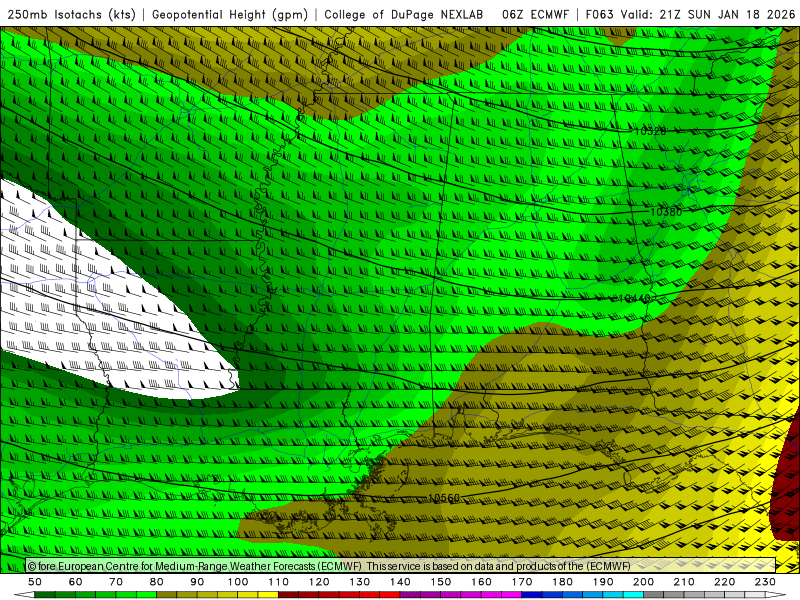Click the yellow swatch left of 110 tick
This screenshot has width=800, height=600.
click(x=268, y=595)
